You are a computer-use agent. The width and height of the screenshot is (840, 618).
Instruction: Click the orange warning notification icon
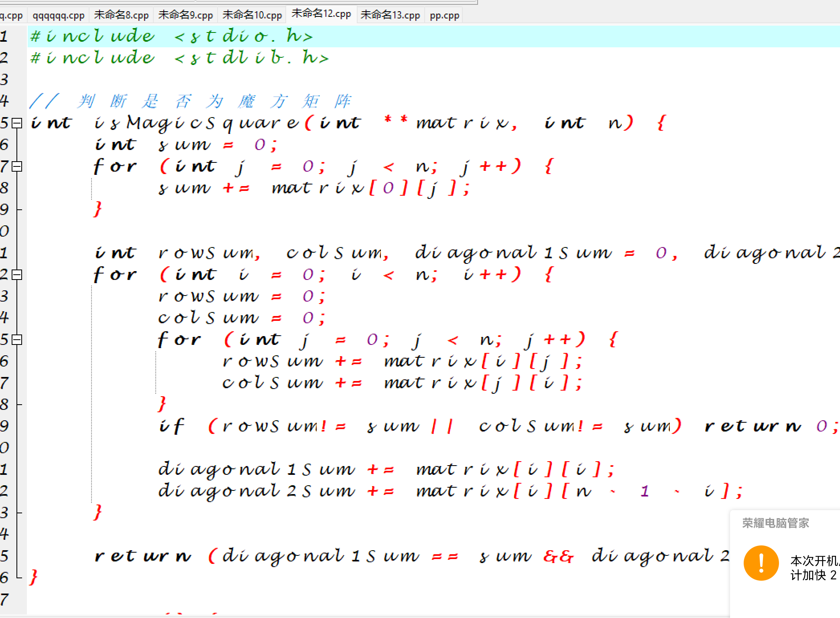tap(761, 563)
